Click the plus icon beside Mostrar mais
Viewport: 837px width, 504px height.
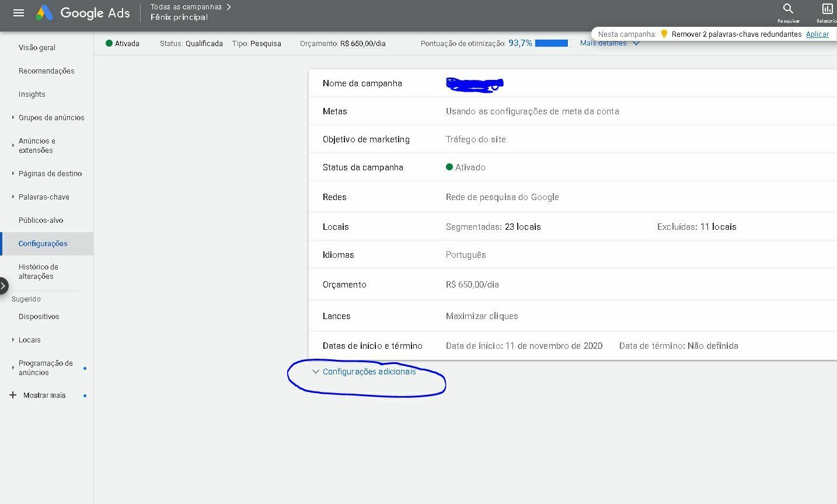13,395
